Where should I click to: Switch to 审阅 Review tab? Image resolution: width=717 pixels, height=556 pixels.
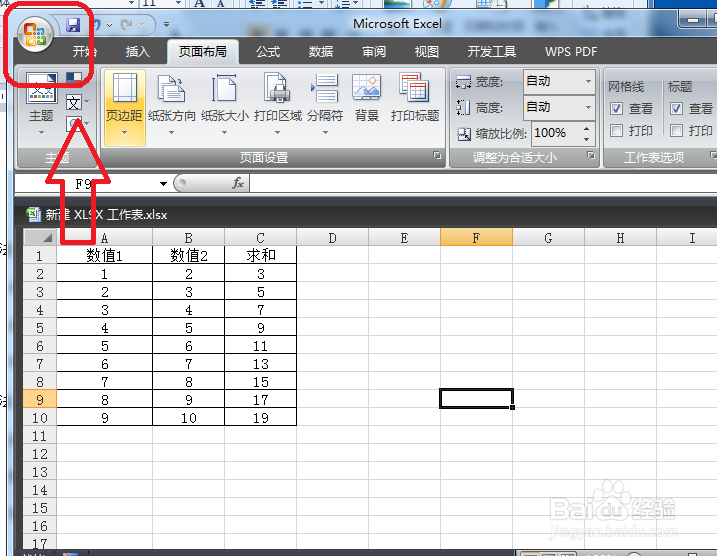coord(374,51)
